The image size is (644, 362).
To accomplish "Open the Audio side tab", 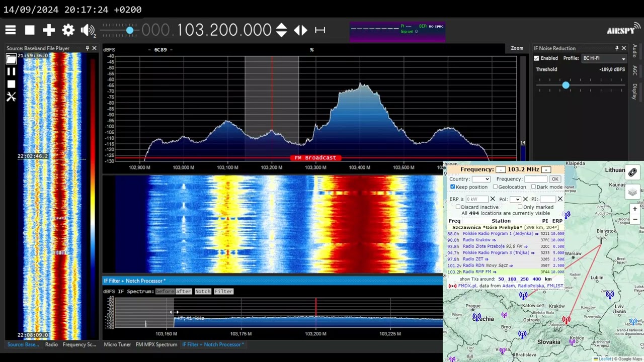I will (x=635, y=51).
